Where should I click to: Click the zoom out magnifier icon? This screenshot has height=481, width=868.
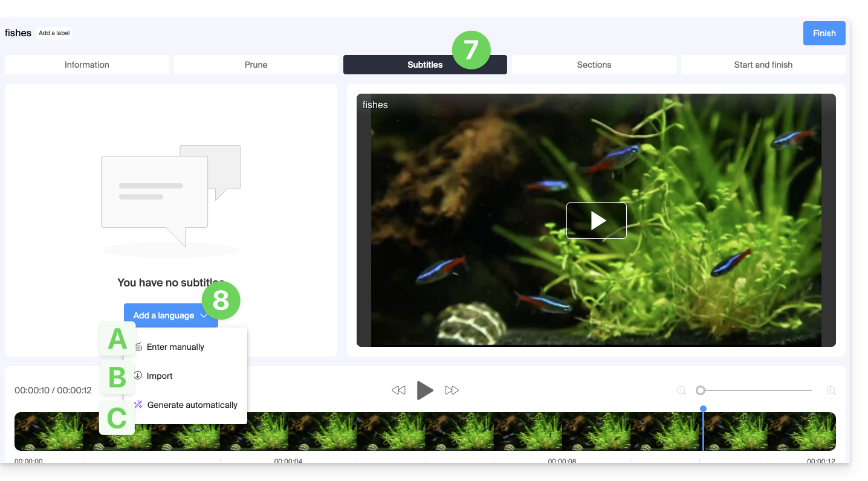point(681,390)
